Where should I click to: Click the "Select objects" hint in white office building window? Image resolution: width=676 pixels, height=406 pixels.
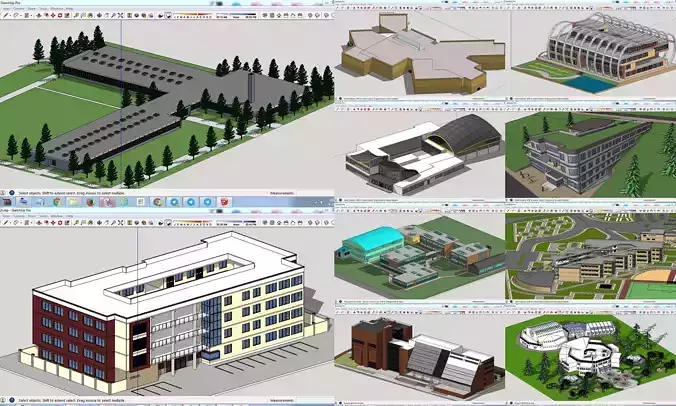(71, 400)
